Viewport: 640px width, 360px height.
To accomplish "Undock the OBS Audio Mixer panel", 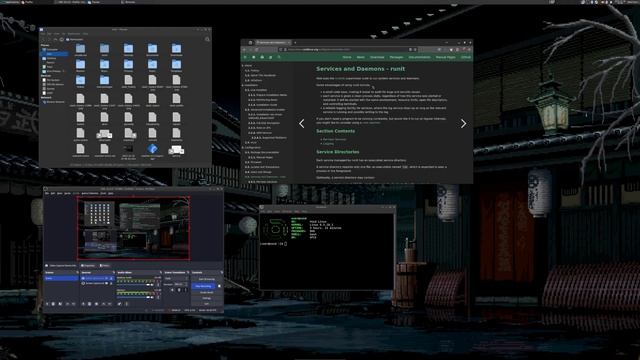I will pyautogui.click(x=161, y=272).
